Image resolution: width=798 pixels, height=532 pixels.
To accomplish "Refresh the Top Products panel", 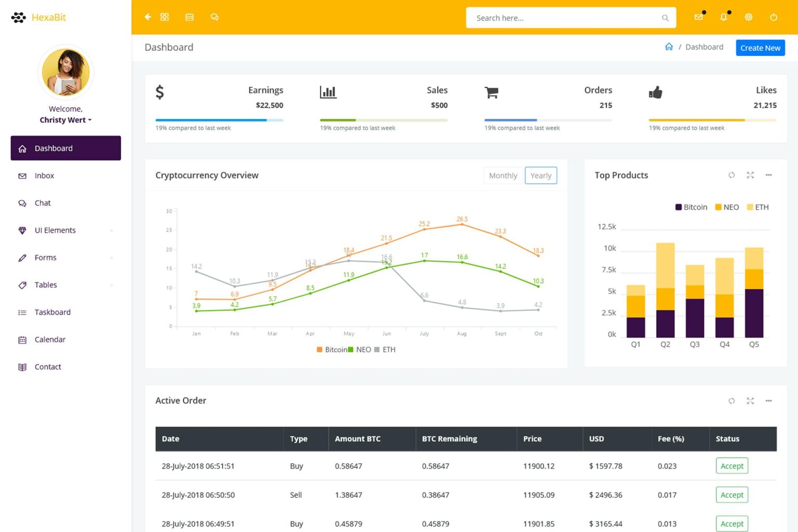I will 731,176.
